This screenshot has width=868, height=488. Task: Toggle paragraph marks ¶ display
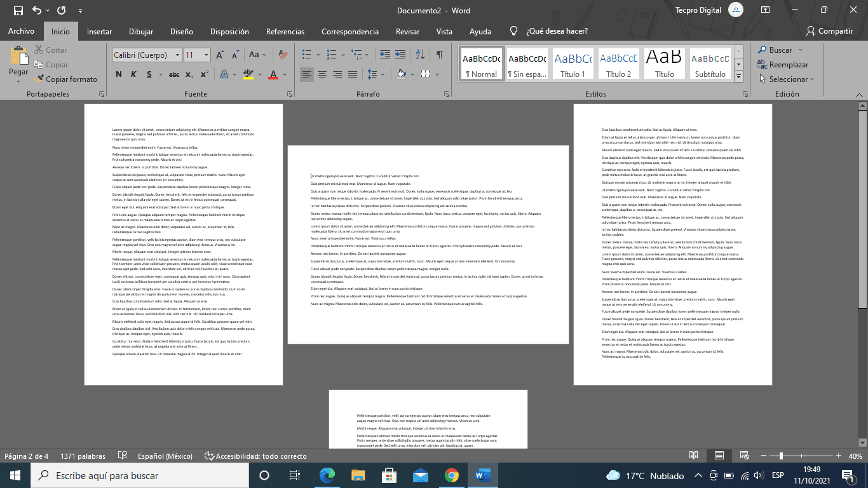439,55
